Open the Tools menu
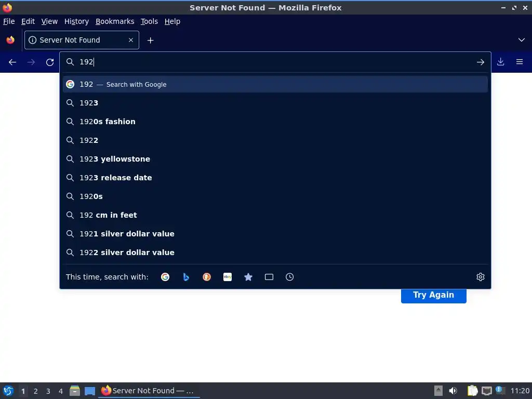The image size is (532, 399). 149,21
